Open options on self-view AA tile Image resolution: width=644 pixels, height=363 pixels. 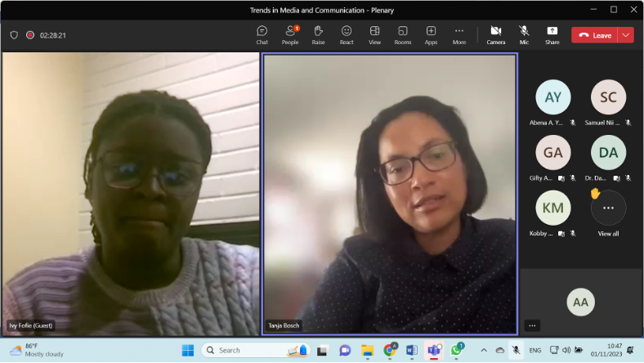click(533, 325)
